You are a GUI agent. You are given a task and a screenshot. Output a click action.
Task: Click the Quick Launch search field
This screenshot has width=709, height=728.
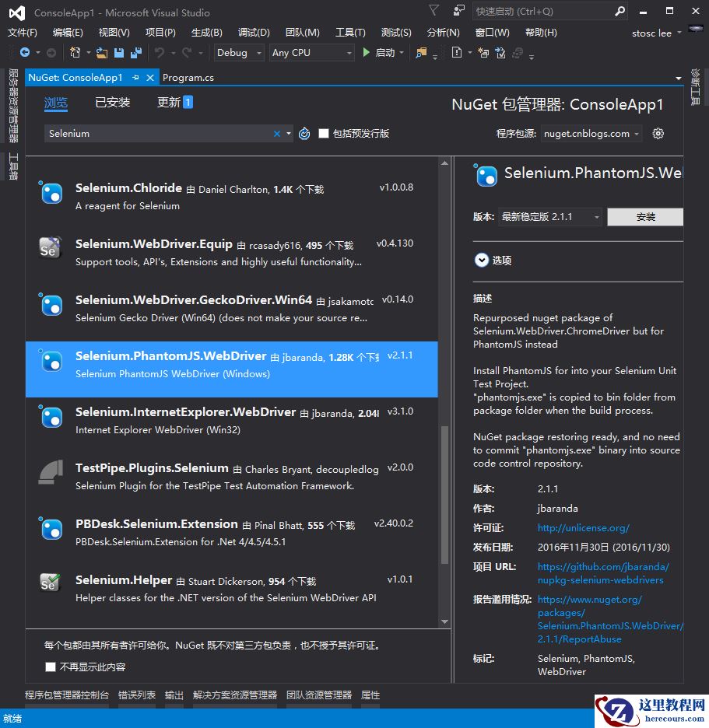(543, 11)
